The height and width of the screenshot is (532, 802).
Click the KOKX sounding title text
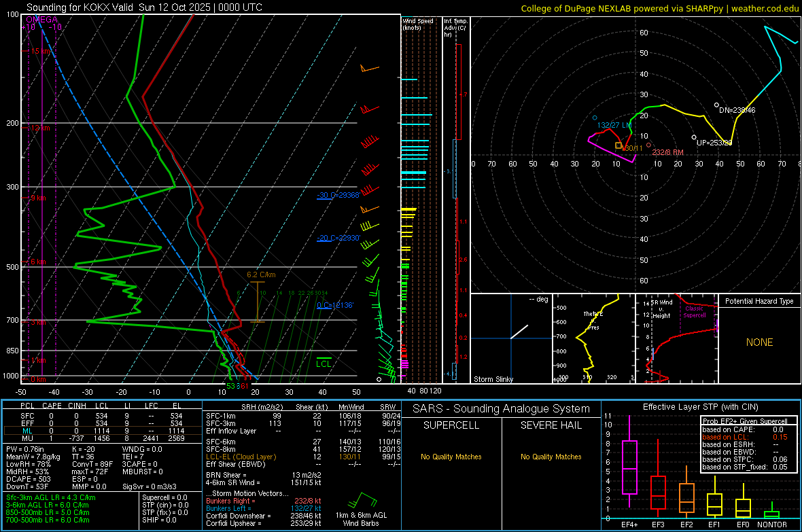click(144, 7)
